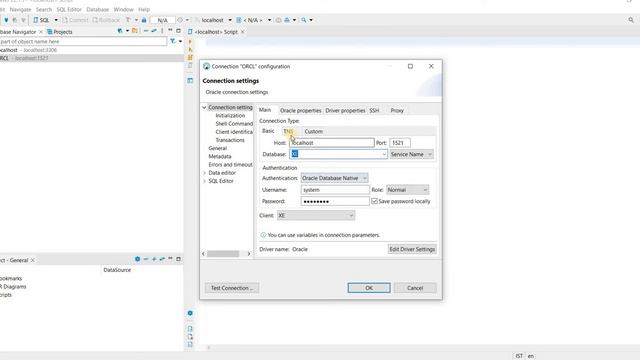Open active connection localhost dropdown in toolbar
Screen dimensions: 640x360
click(x=230, y=20)
